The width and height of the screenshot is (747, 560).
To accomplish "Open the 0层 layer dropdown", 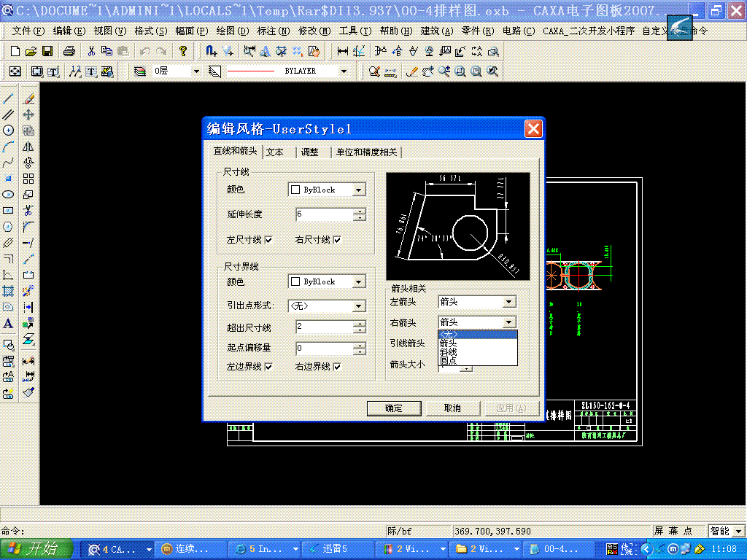I will tap(196, 71).
